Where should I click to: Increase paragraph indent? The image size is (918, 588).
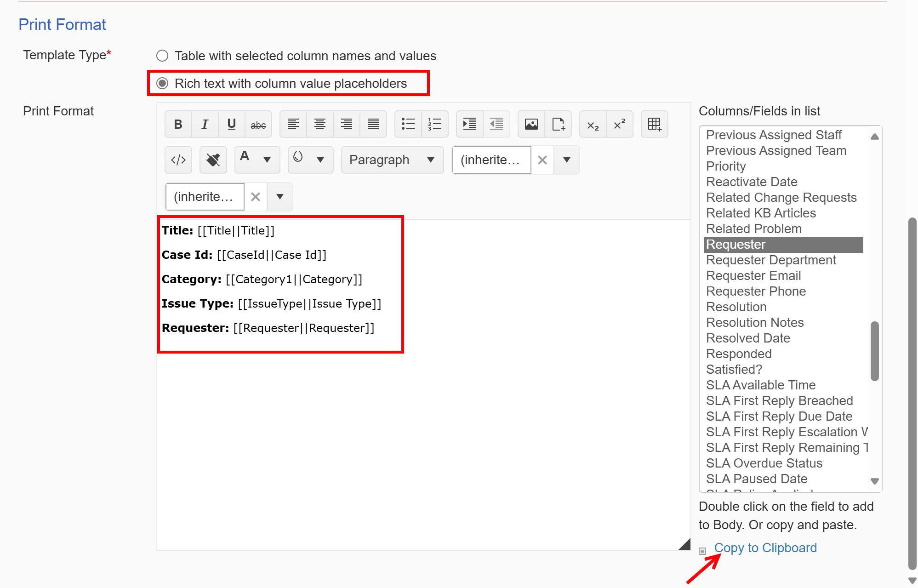tap(470, 124)
